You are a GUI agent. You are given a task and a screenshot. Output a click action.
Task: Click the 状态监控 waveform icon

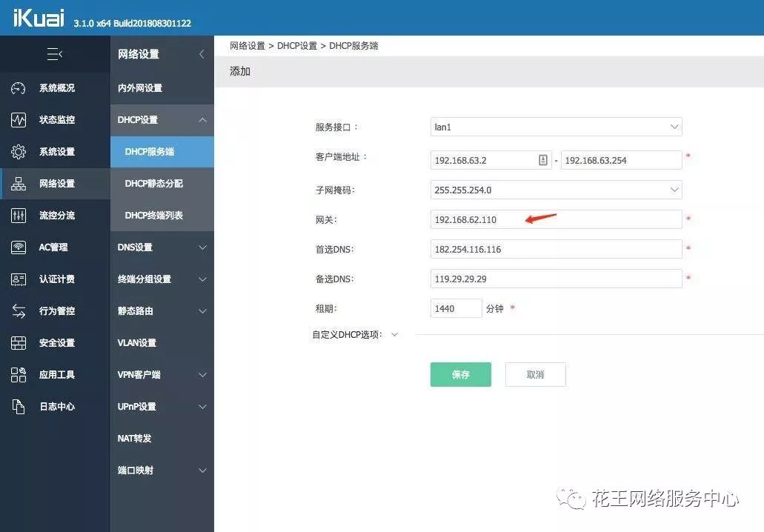tap(19, 120)
